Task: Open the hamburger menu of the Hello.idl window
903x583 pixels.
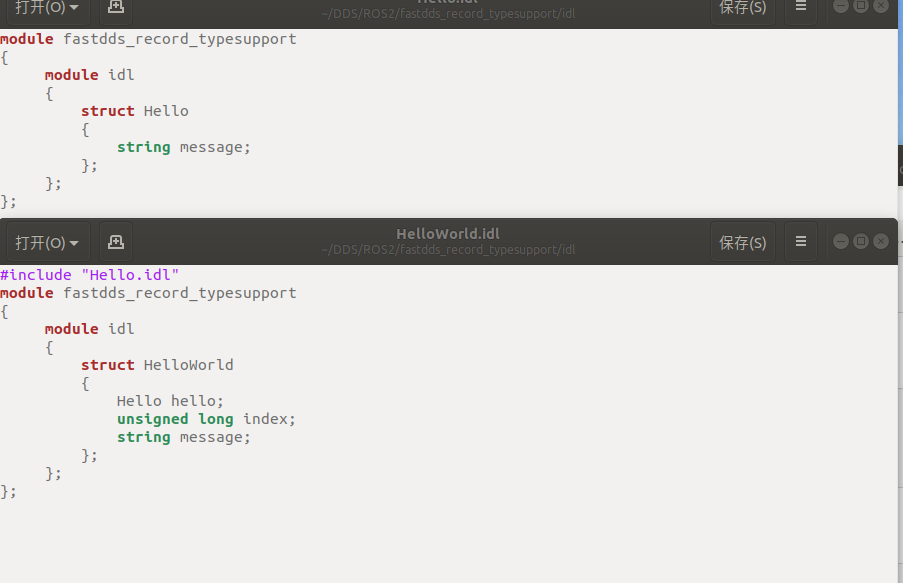Action: coord(800,6)
